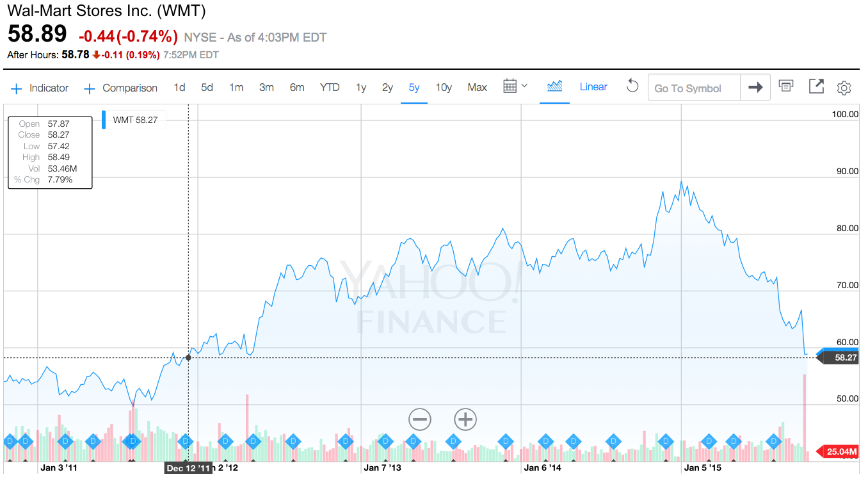Open the mountain chart type selector
Image resolution: width=868 pixels, height=479 pixels.
pos(554,86)
